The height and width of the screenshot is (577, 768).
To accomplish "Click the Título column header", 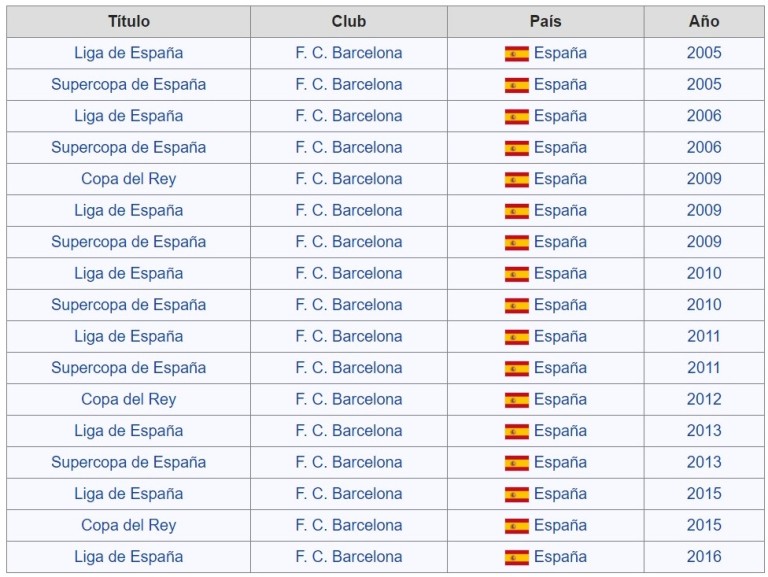I will click(x=128, y=22).
